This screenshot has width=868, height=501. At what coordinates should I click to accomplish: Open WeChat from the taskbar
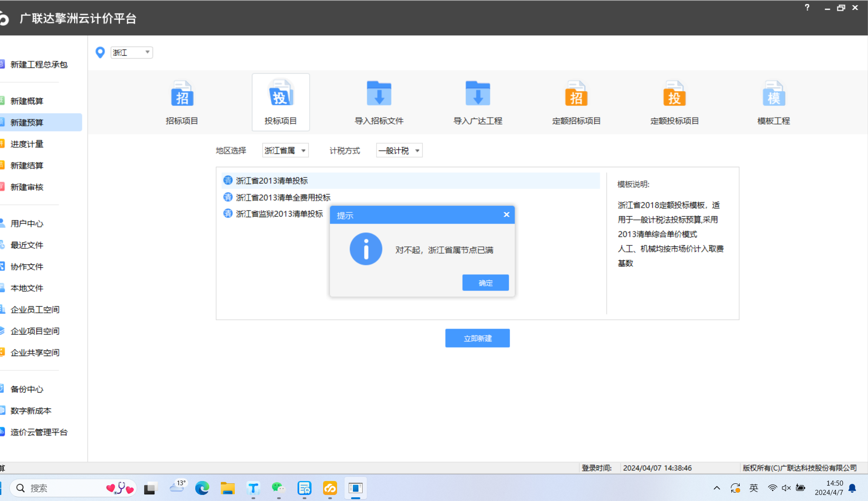(x=278, y=488)
